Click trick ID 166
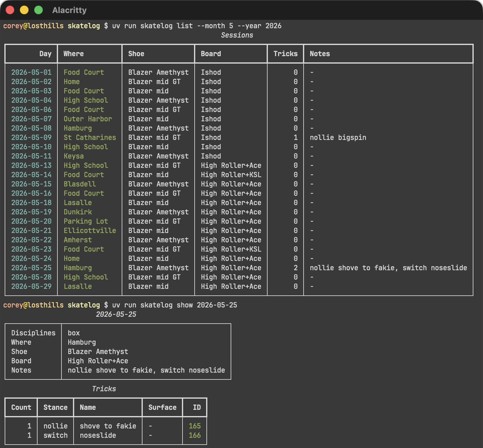This screenshot has height=448, width=483. tap(195, 435)
